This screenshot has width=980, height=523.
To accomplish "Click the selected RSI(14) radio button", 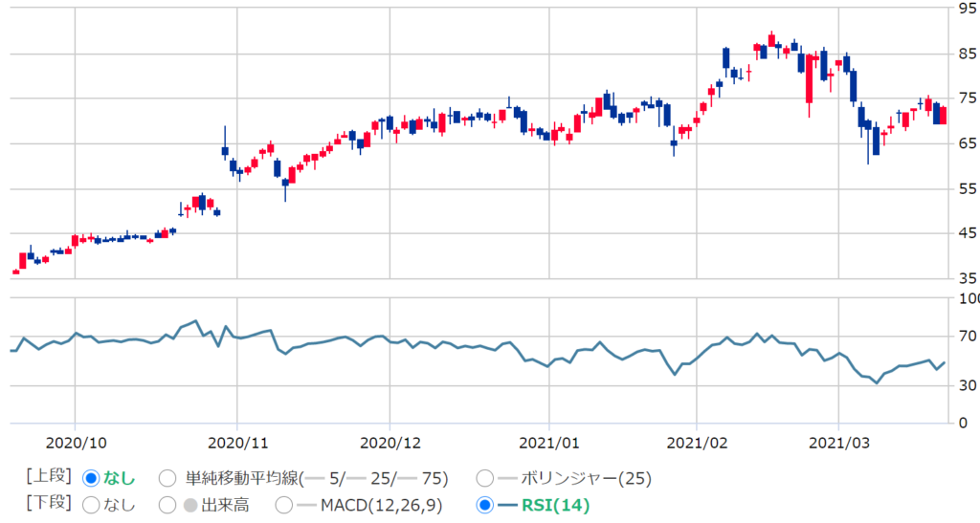I will [x=484, y=505].
